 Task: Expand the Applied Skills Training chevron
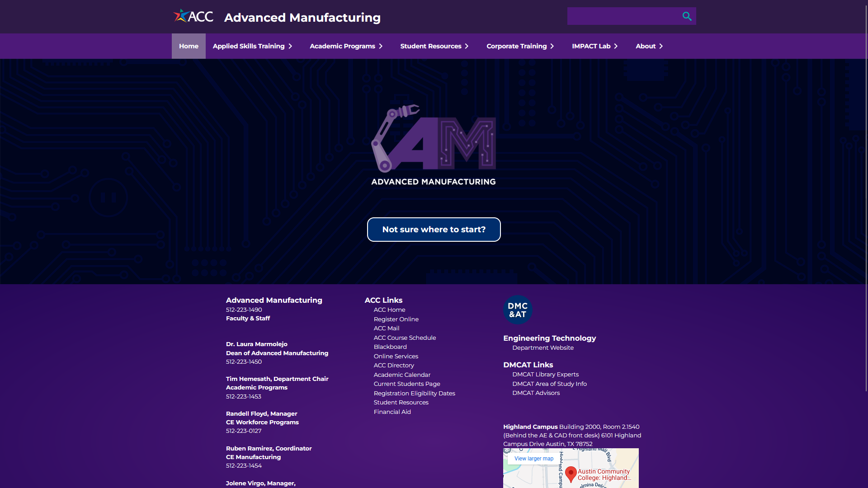pos(290,46)
